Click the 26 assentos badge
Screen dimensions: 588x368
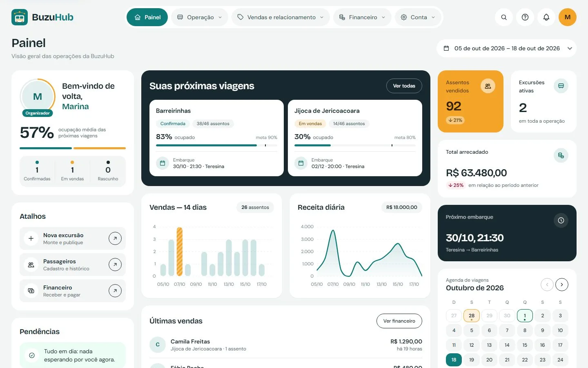click(x=255, y=207)
